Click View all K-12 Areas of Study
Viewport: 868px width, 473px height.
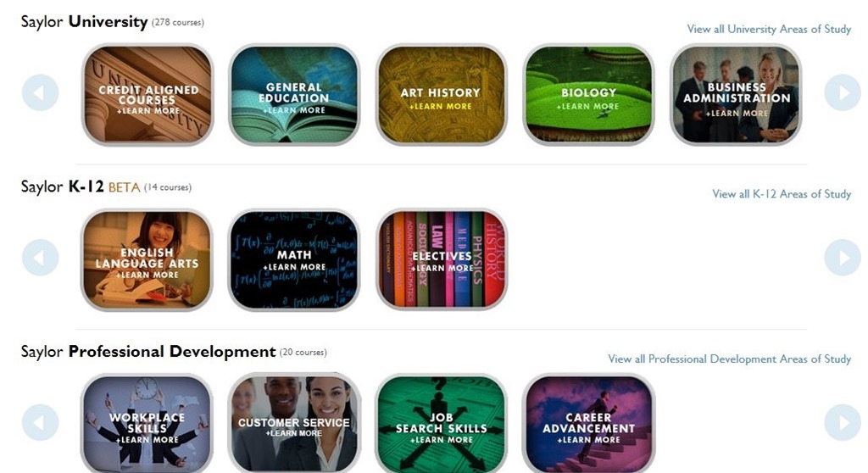coord(782,194)
